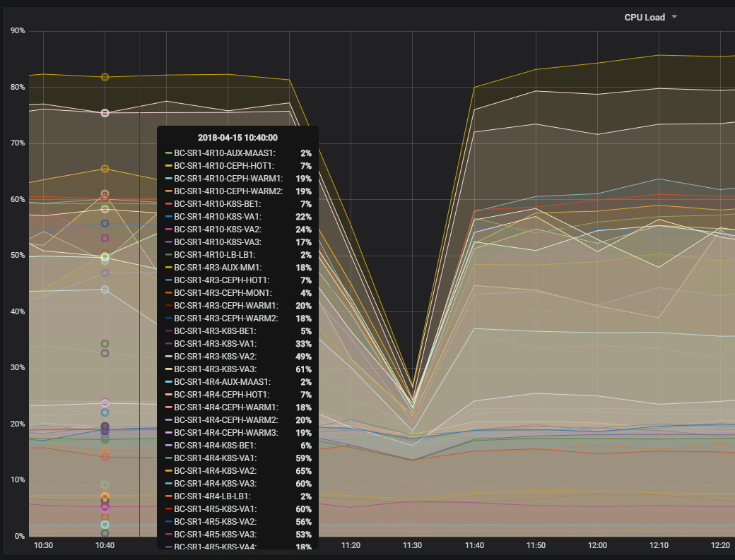Click the BC-SR1-4R4-CEPH-WARM2 tooltip row
735x560 pixels.
tap(238, 420)
